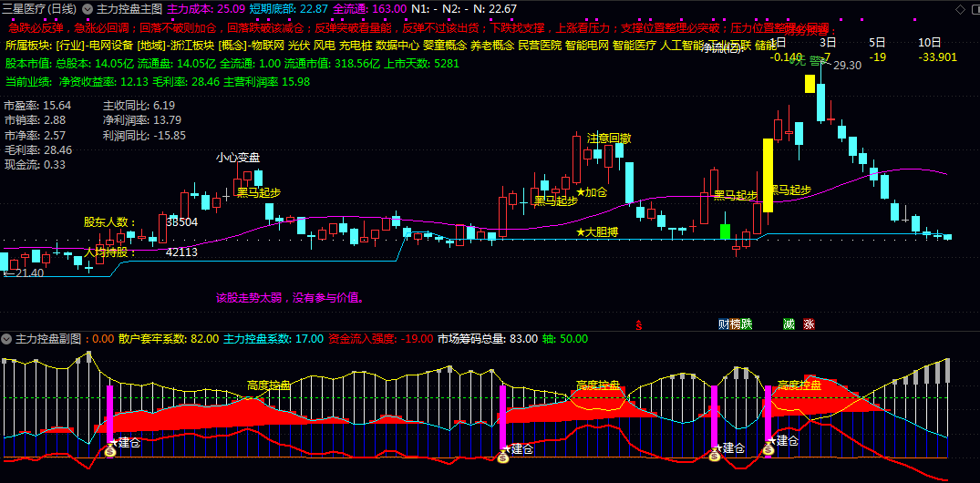Click the green 减 info marker
The width and height of the screenshot is (980, 483).
[789, 324]
